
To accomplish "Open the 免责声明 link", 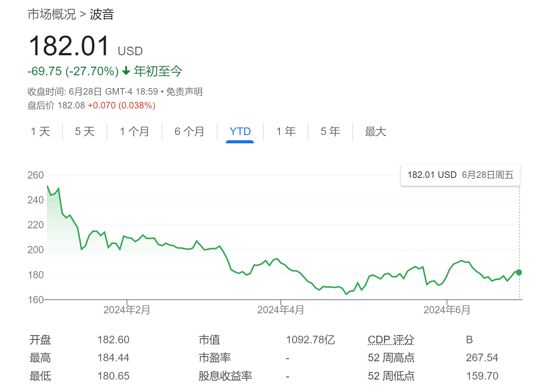I will pos(184,92).
